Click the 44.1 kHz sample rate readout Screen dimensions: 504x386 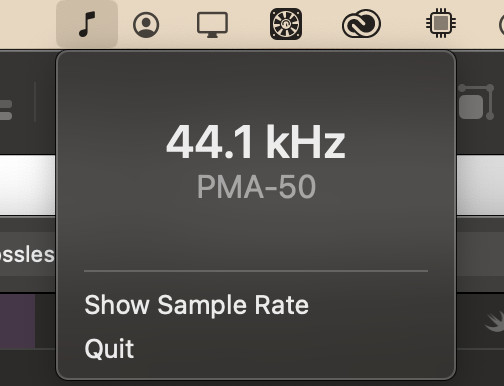256,142
